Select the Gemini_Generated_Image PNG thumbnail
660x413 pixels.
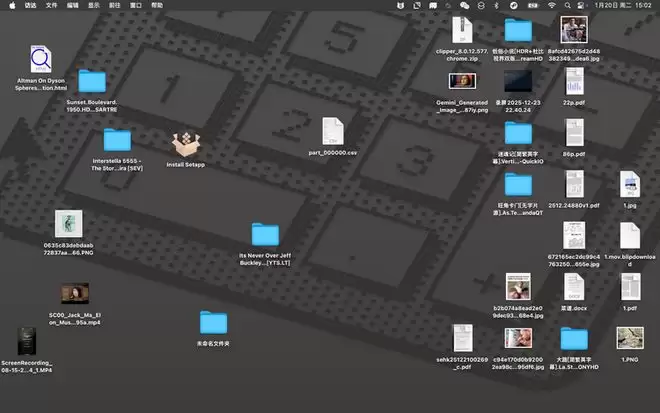pyautogui.click(x=461, y=82)
